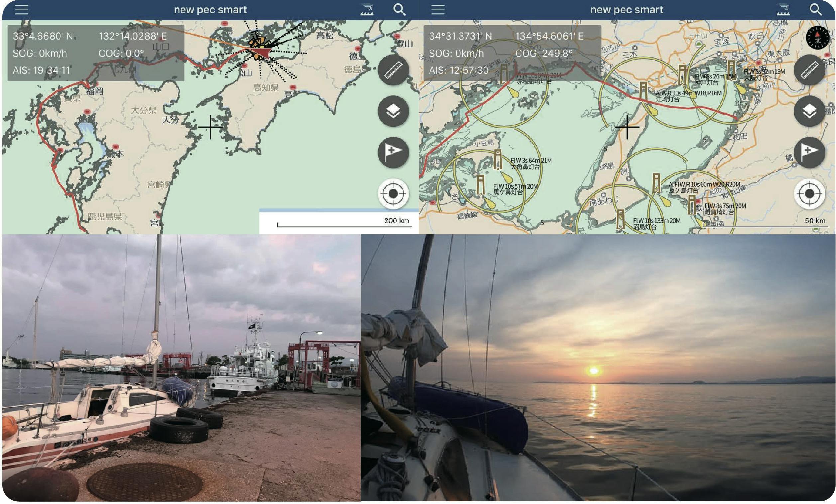Add a waypoint flag in left map
The width and height of the screenshot is (836, 504).
click(x=393, y=152)
